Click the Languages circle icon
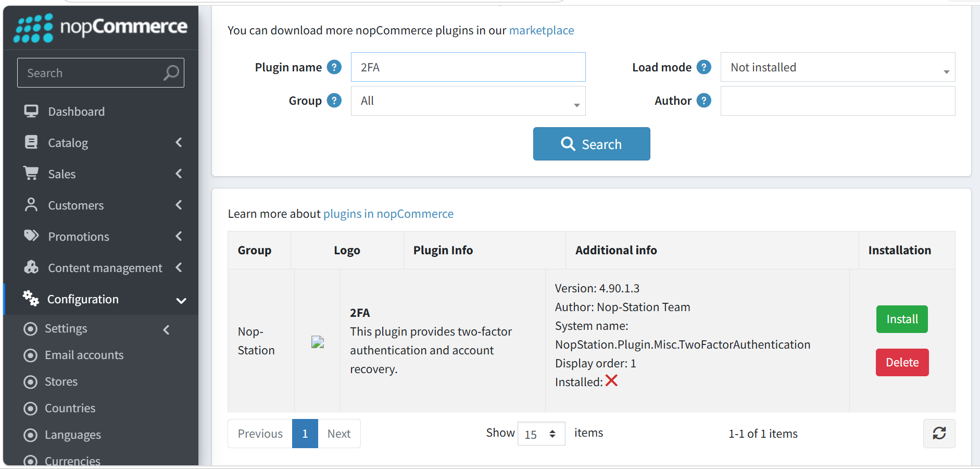Screen dimensions: 980x469 31,435
